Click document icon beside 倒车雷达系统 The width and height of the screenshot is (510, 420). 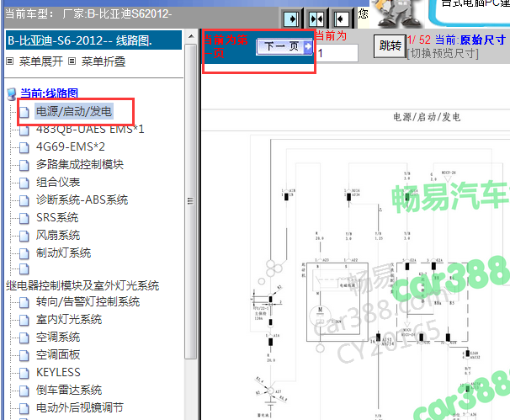(24, 391)
